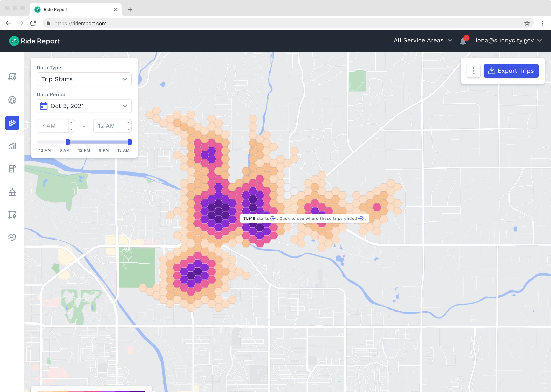Click the site lock security icon

[x=48, y=23]
